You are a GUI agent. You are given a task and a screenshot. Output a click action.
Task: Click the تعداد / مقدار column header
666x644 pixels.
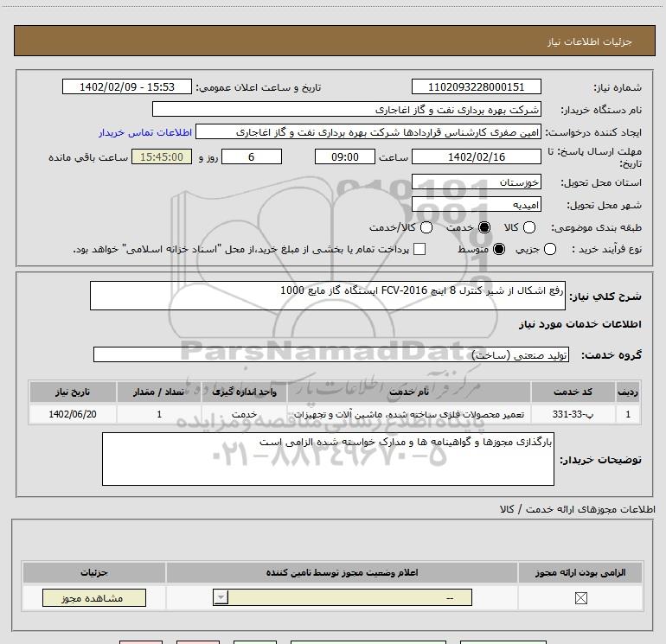tap(159, 392)
